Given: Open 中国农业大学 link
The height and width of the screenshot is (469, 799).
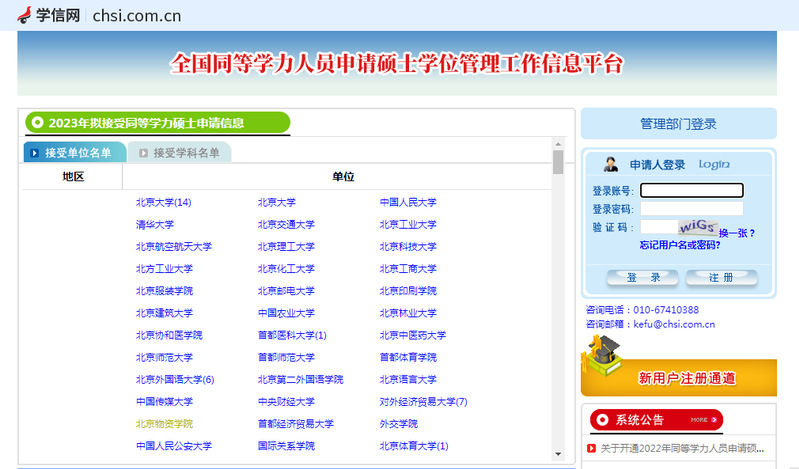Looking at the screenshot, I should pyautogui.click(x=286, y=313).
